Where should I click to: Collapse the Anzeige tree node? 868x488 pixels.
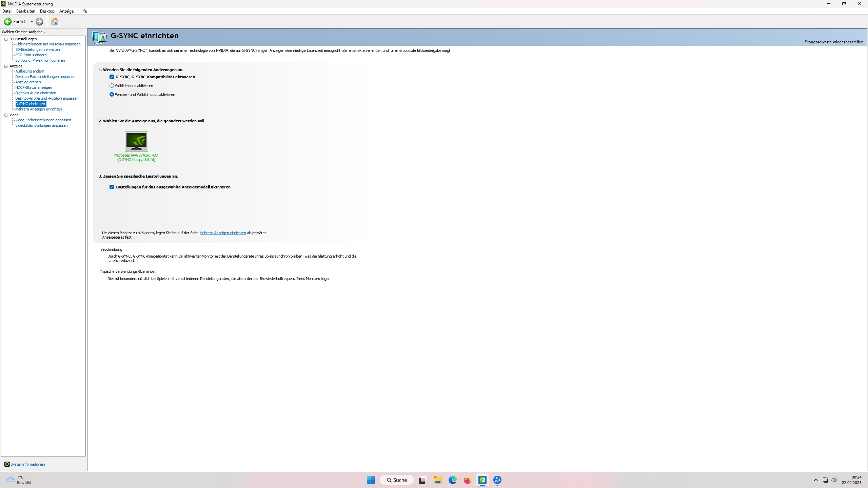tap(6, 66)
